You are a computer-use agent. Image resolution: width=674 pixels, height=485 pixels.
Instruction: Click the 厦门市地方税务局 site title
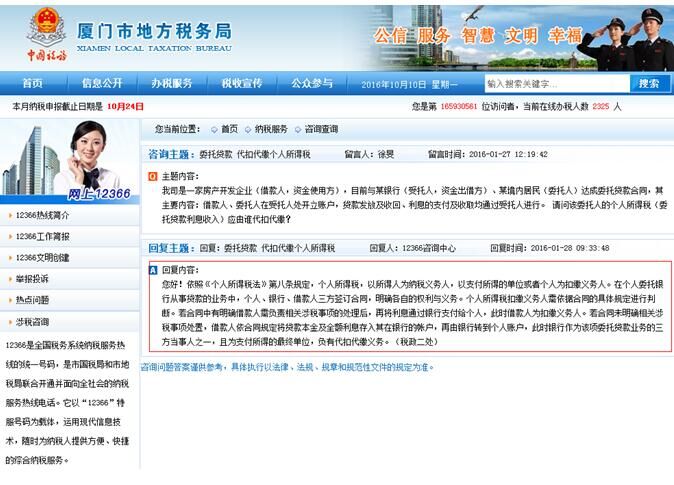tap(154, 31)
